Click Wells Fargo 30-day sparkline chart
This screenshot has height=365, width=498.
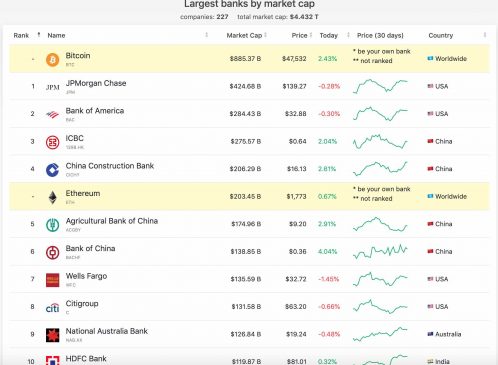[380, 279]
